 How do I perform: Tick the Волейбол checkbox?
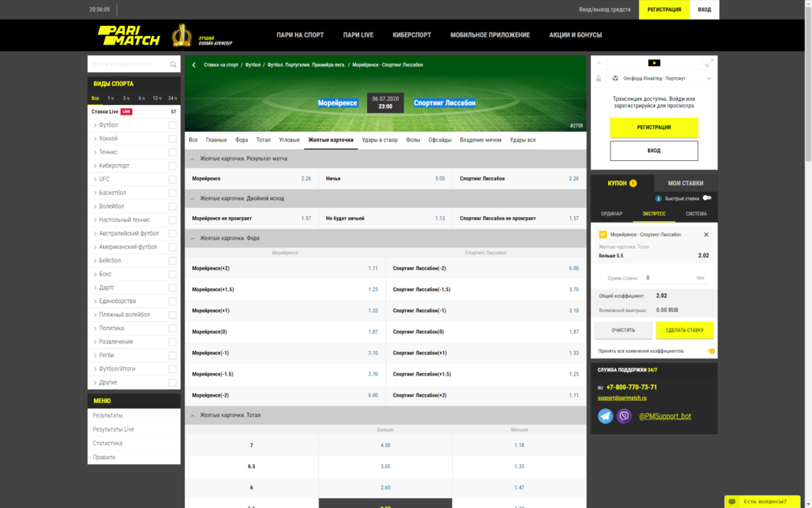click(x=172, y=206)
